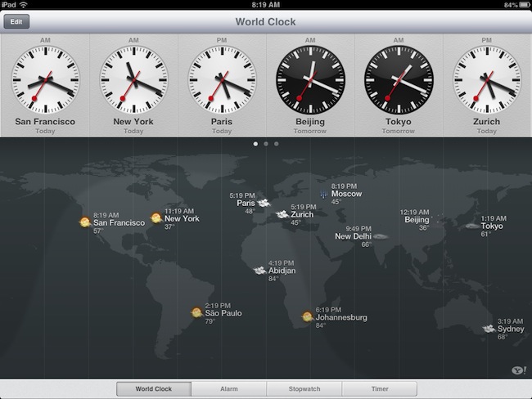Select the Zurich analog clock face
This screenshot has width=532, height=399.
(x=487, y=80)
